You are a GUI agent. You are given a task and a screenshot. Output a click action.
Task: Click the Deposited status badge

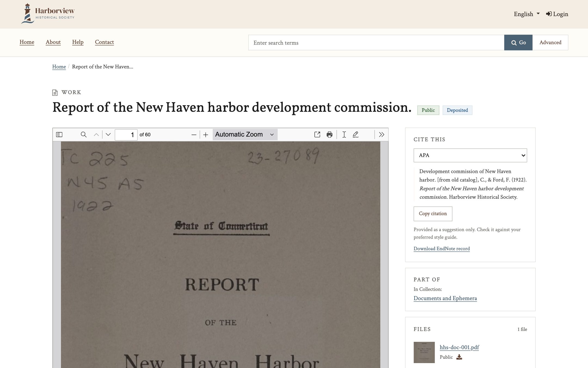(x=457, y=110)
